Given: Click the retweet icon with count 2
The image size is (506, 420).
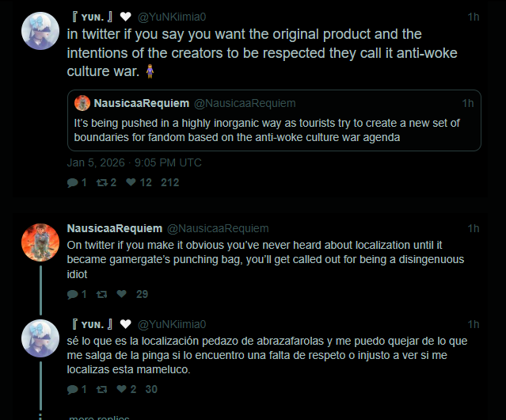Looking at the screenshot, I should pyautogui.click(x=101, y=182).
